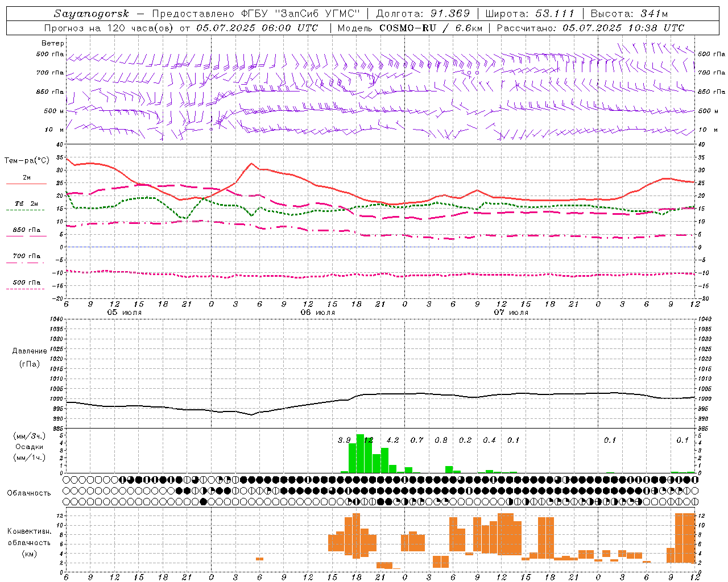This screenshot has width=728, height=582.
Task: Click the 'Давление' pressure panel label
Action: point(30,351)
